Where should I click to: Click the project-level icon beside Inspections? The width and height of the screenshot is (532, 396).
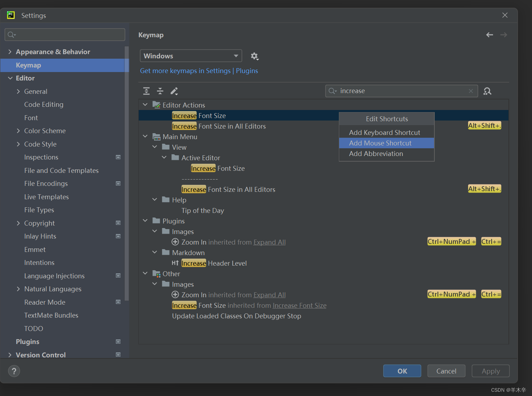tap(118, 157)
